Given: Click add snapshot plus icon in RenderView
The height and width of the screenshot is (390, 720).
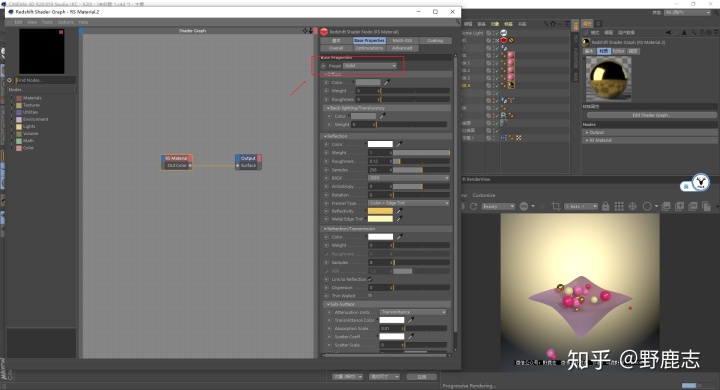Looking at the screenshot, I should [x=680, y=206].
